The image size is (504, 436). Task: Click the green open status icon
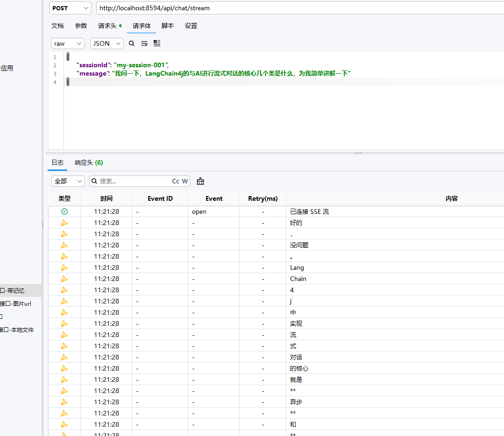(x=64, y=211)
